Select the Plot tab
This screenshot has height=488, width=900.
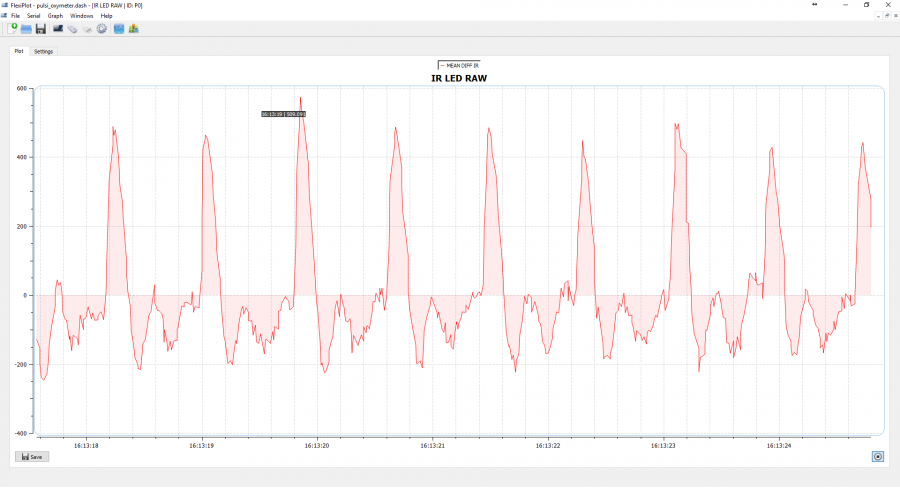pyautogui.click(x=19, y=51)
